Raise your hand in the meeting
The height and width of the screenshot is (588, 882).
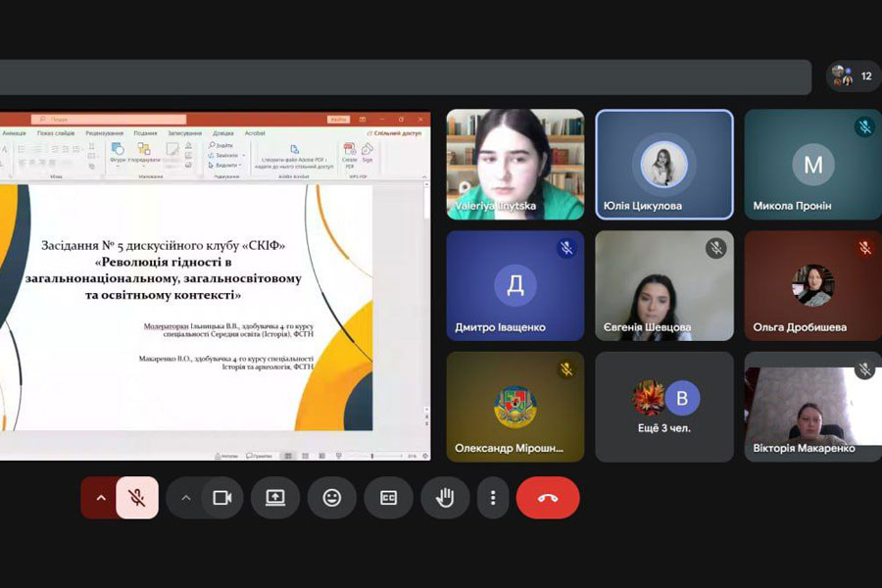[445, 498]
